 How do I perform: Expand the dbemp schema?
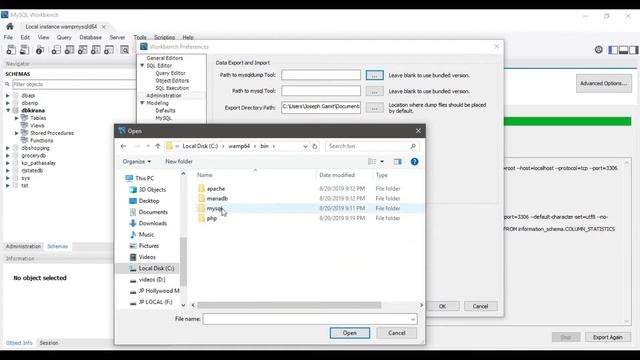pyautogui.click(x=8, y=103)
